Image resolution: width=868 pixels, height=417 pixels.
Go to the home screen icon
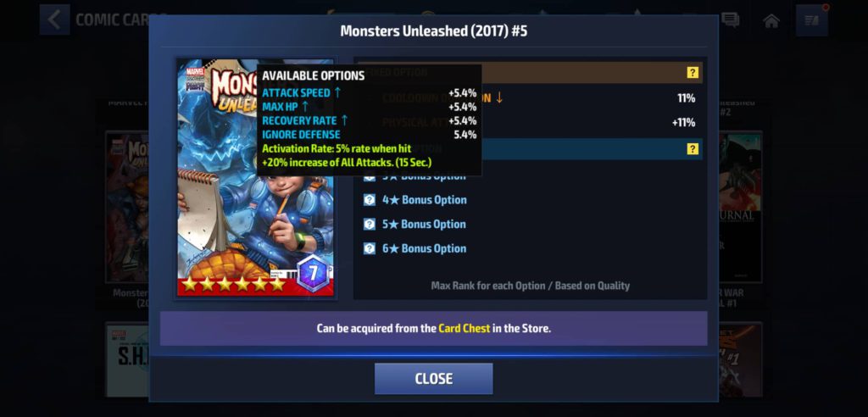click(771, 21)
